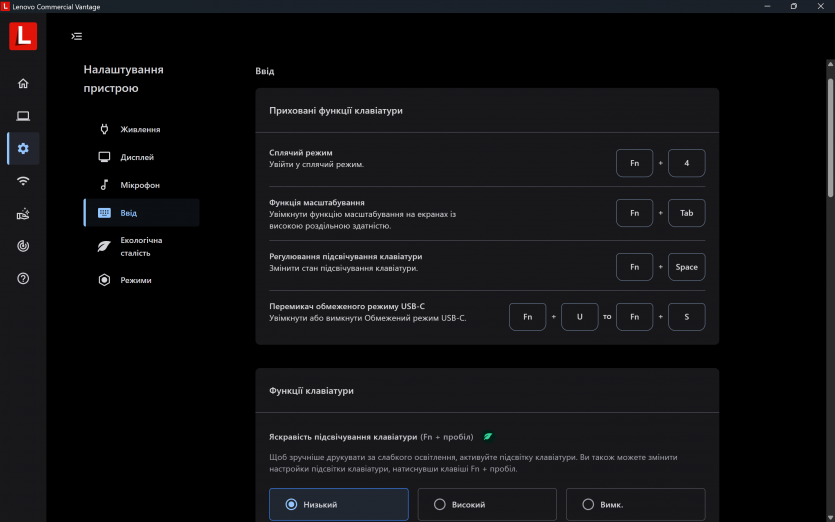This screenshot has width=835, height=522.
Task: Select the settings gear icon in sidebar
Action: click(23, 149)
